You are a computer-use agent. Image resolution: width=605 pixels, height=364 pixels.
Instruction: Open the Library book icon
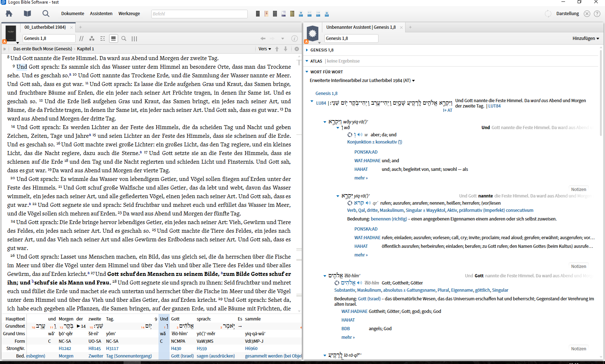point(27,14)
